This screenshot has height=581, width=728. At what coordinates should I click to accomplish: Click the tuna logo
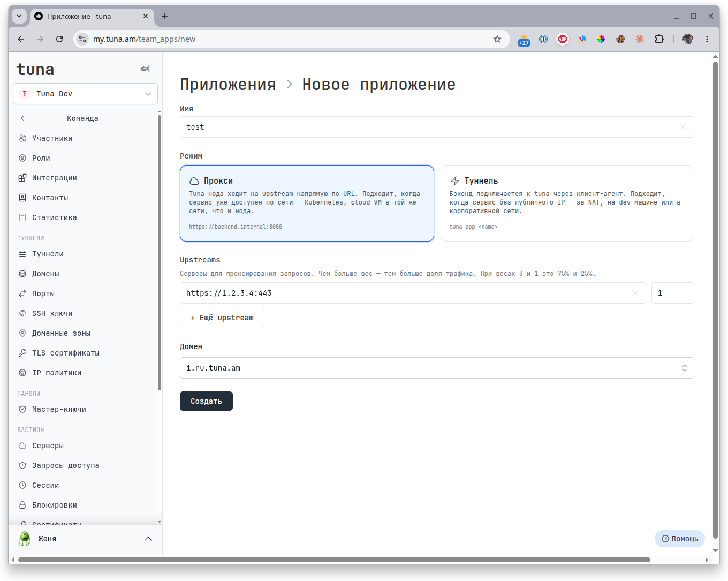click(35, 69)
